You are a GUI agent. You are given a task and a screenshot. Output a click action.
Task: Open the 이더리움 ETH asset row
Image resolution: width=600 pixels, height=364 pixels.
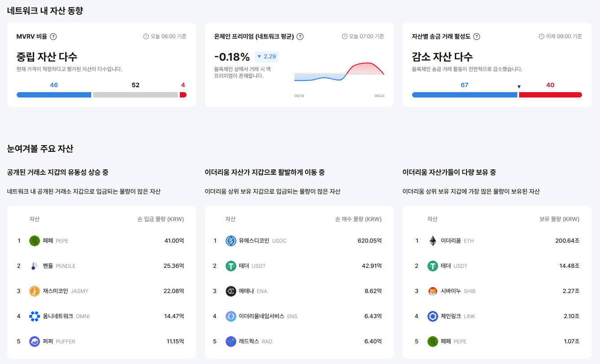point(497,241)
